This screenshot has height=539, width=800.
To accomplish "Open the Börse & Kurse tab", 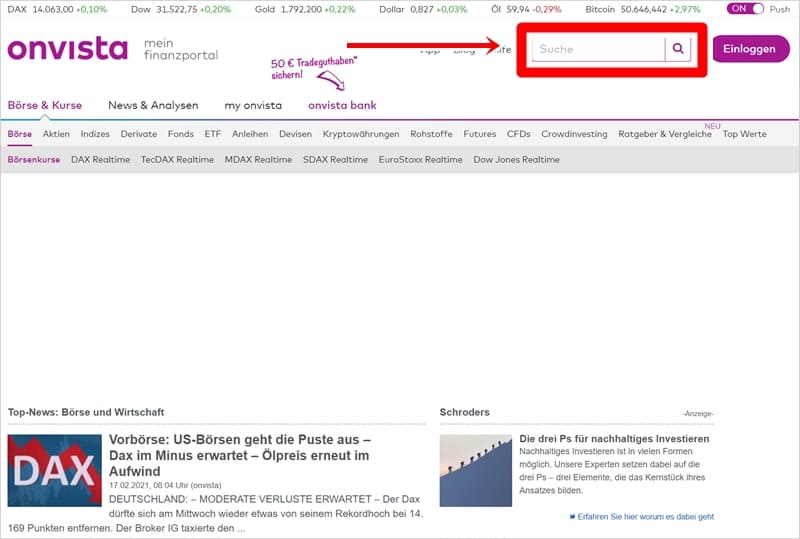I will (x=45, y=105).
